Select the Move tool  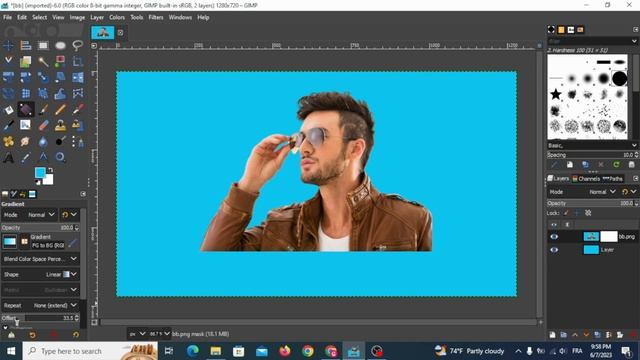tap(8, 45)
